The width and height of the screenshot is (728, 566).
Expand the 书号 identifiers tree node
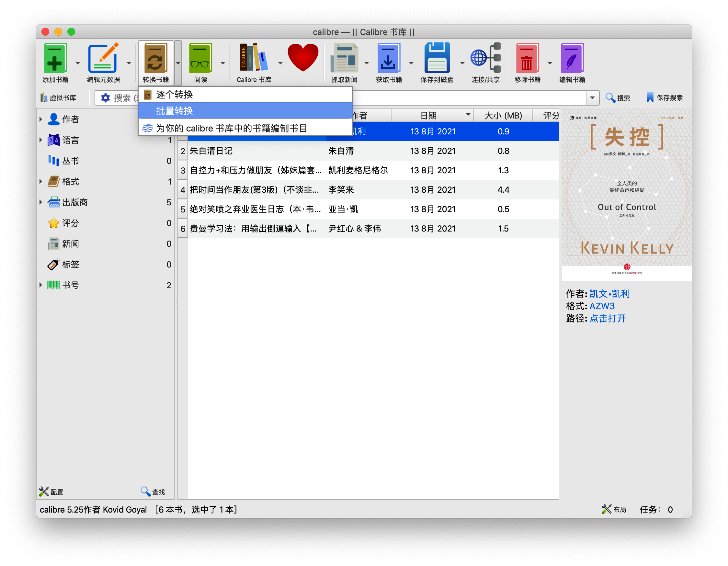(x=41, y=285)
